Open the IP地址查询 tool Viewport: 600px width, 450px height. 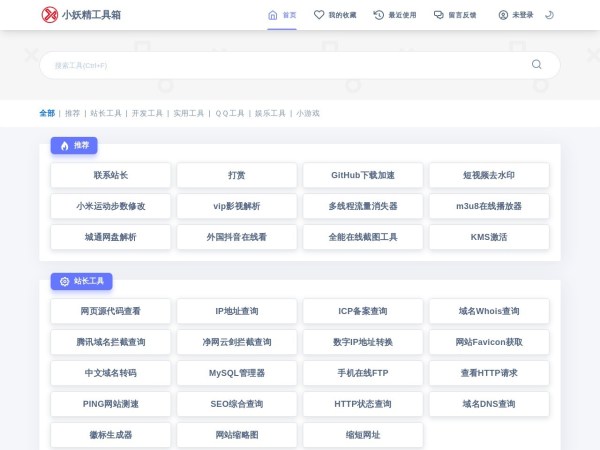[x=237, y=311]
